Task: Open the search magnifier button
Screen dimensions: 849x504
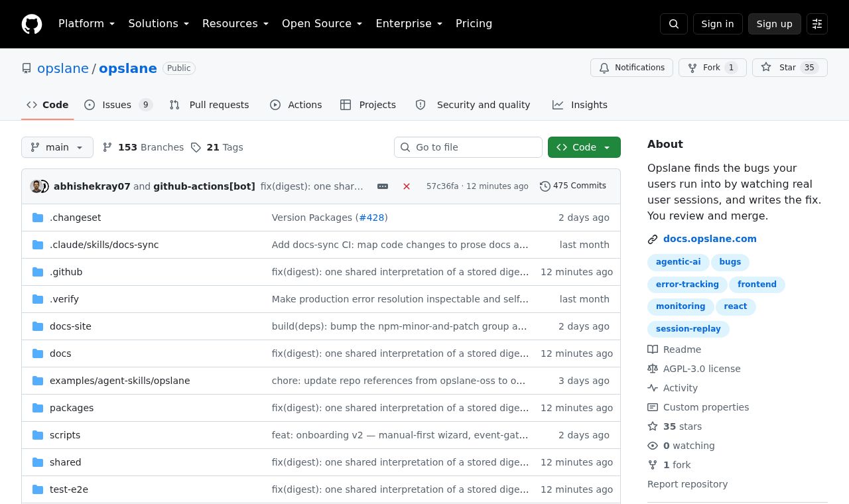Action: (674, 24)
